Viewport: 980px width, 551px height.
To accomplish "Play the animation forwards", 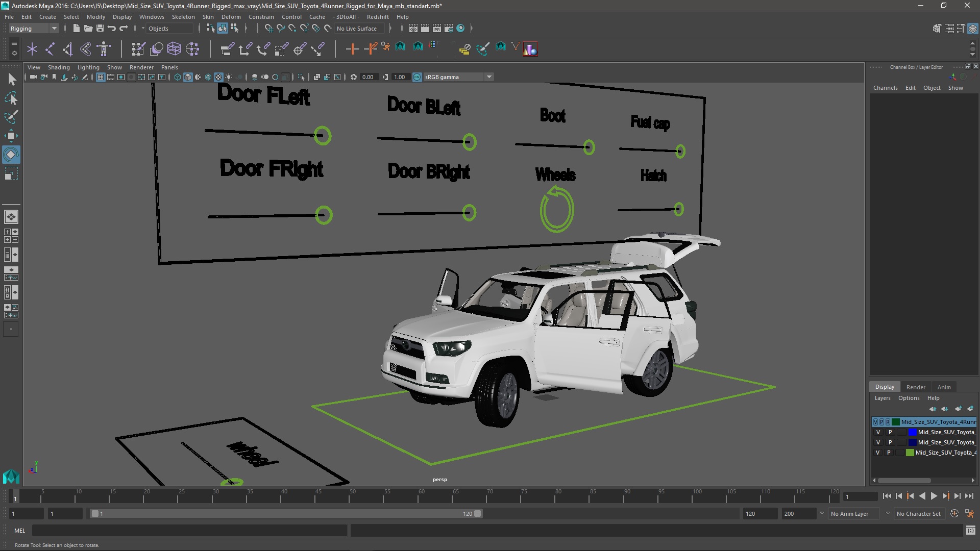I will pyautogui.click(x=934, y=496).
